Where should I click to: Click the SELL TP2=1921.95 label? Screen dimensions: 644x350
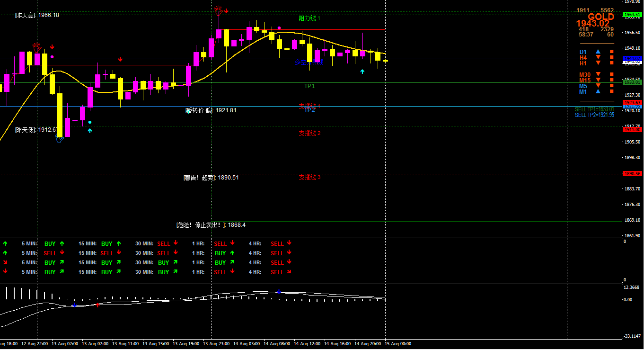[x=594, y=115]
